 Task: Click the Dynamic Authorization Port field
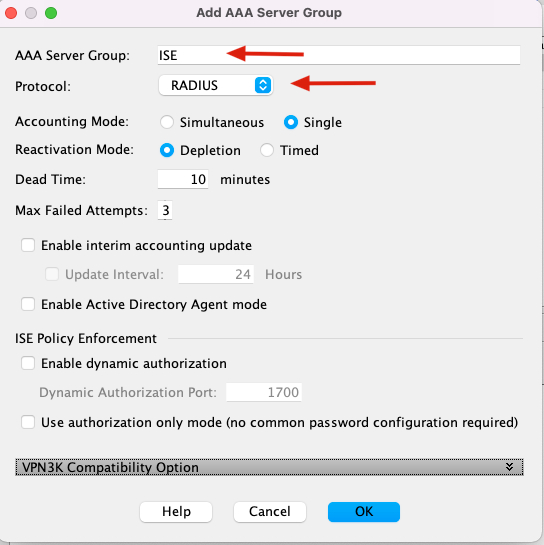[x=264, y=392]
